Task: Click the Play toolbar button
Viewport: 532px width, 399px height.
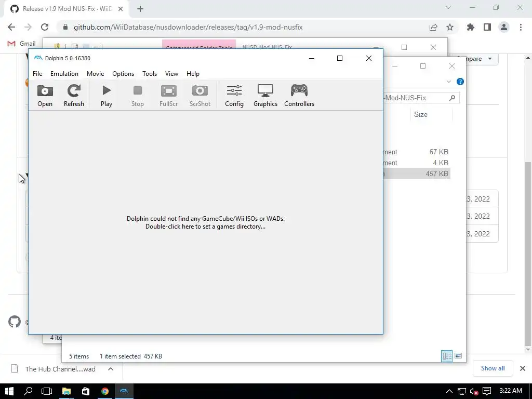Action: [x=106, y=96]
